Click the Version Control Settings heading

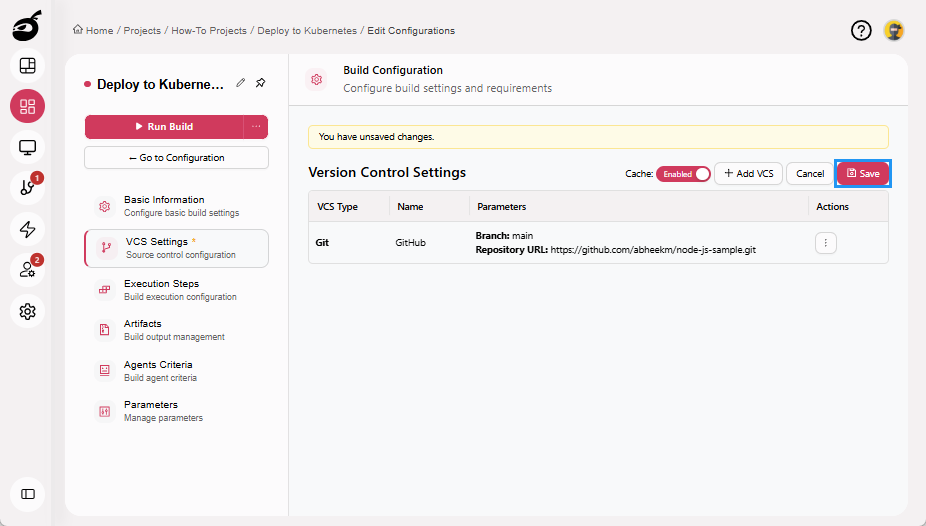[387, 172]
